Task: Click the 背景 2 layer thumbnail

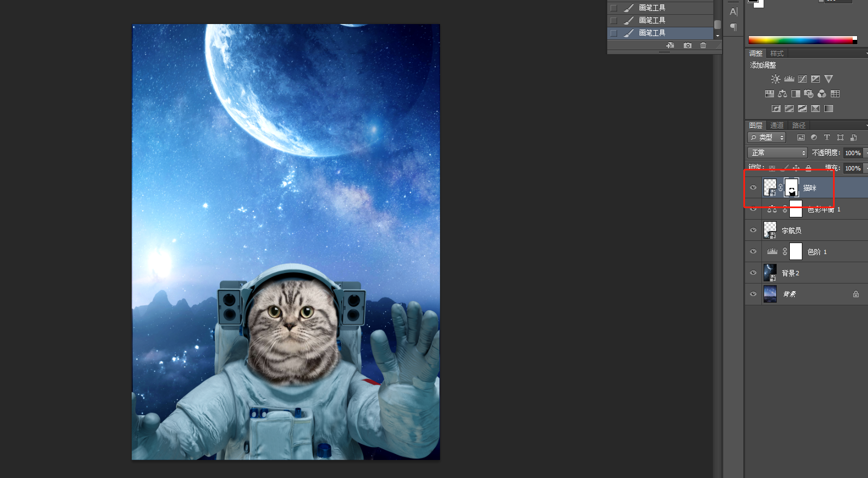Action: tap(770, 273)
